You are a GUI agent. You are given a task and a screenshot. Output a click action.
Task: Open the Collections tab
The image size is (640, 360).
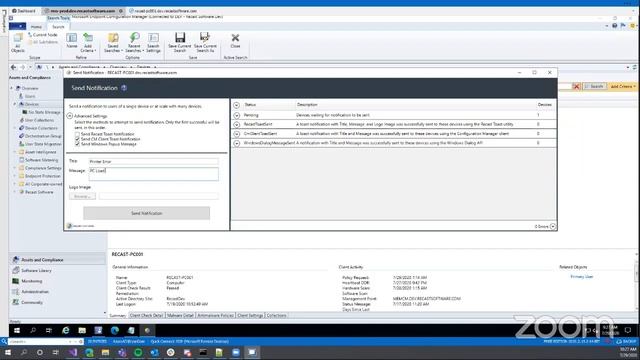click(276, 316)
